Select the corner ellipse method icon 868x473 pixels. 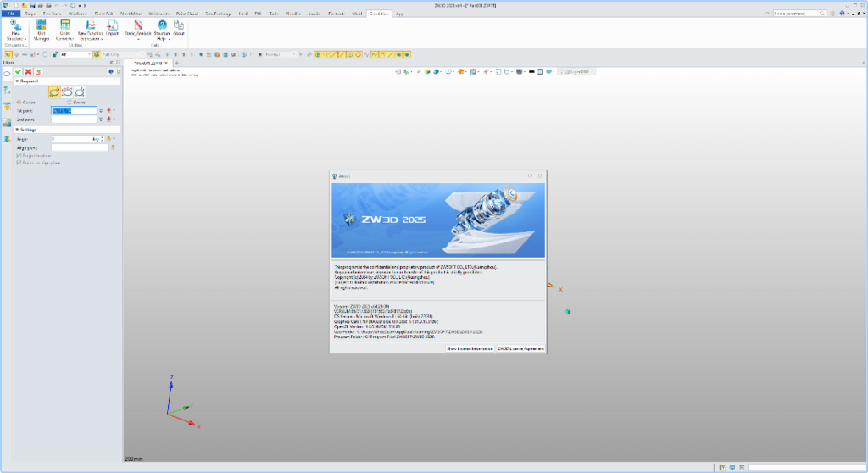[x=54, y=92]
